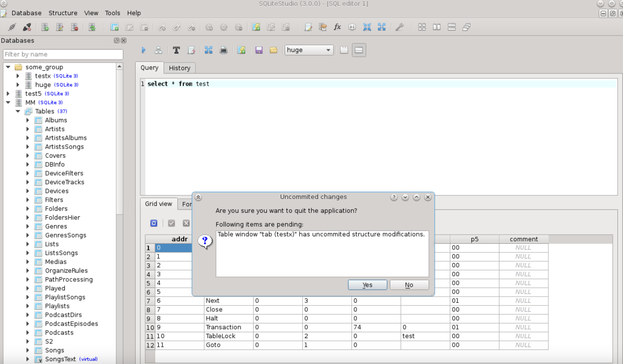Click the Import icon with inward arrows
The image size is (623, 364).
[x=367, y=27]
